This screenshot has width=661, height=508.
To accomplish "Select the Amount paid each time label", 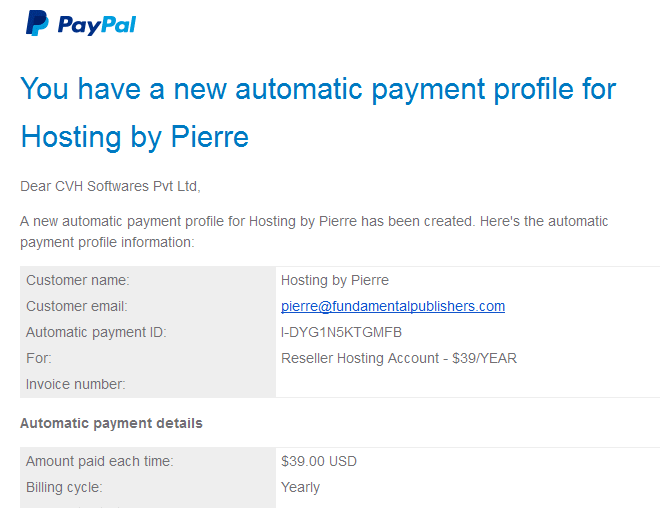I will click(100, 461).
